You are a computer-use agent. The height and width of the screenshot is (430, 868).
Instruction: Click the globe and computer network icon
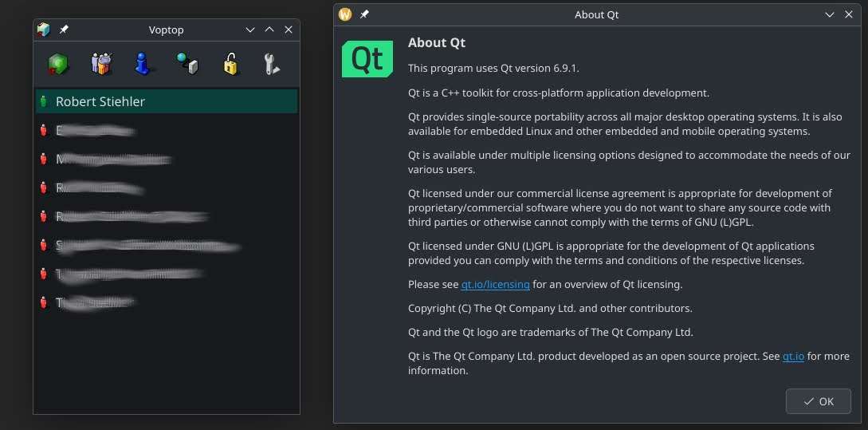pos(187,64)
